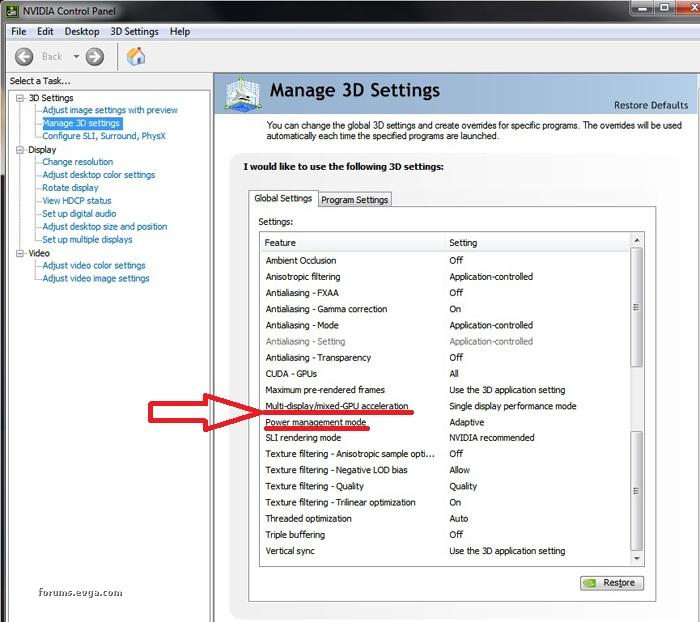Open Adjust image settings with preview

(110, 110)
